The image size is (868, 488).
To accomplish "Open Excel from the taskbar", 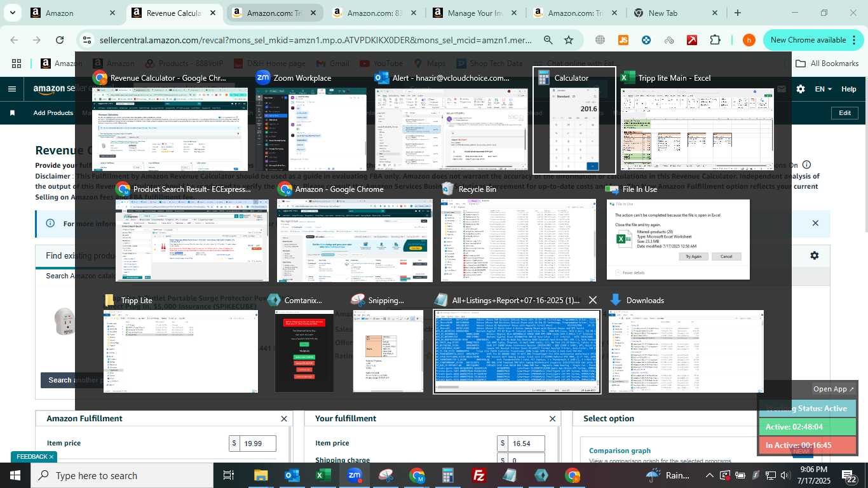I will tap(323, 475).
